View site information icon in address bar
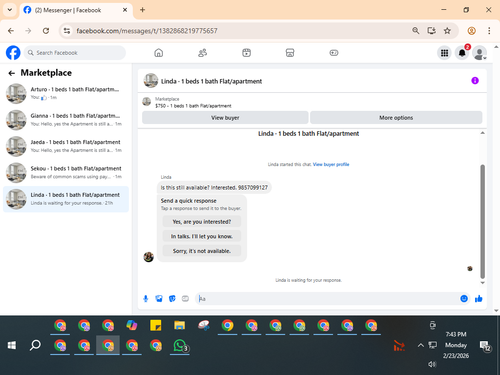The image size is (500, 375). [x=67, y=31]
